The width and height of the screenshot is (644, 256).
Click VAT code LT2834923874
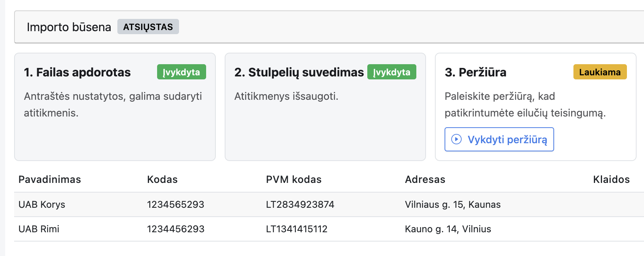[x=300, y=204]
